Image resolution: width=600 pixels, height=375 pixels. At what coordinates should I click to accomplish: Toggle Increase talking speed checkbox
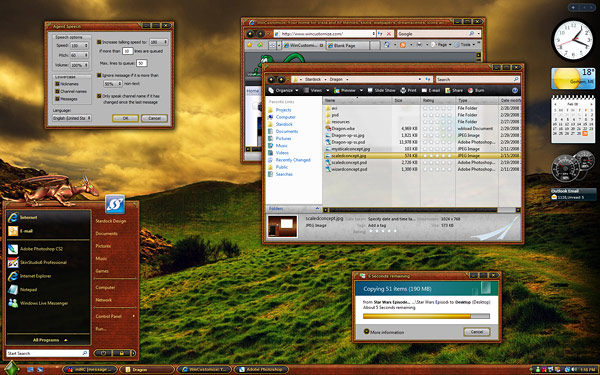pos(99,42)
